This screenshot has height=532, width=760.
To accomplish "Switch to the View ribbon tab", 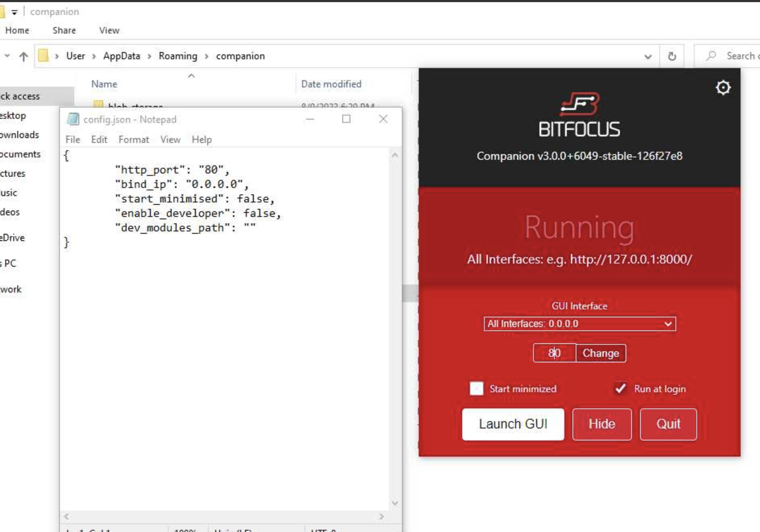I will [109, 30].
